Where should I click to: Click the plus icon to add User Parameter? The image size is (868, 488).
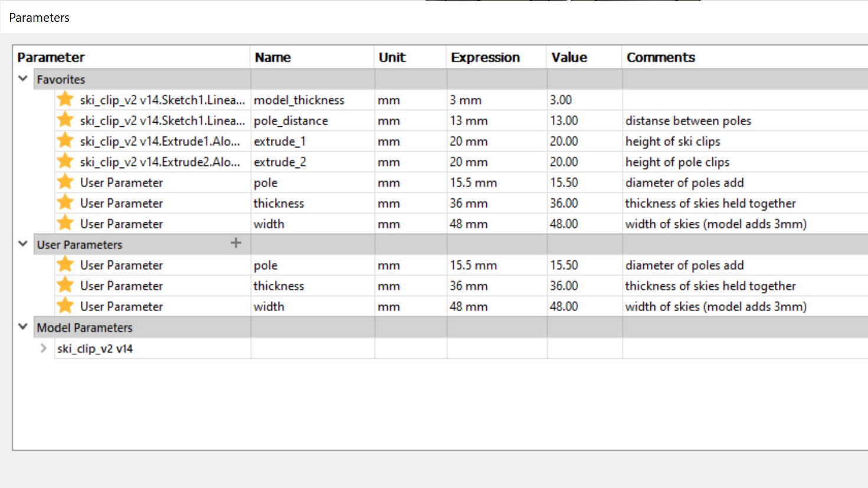tap(235, 243)
